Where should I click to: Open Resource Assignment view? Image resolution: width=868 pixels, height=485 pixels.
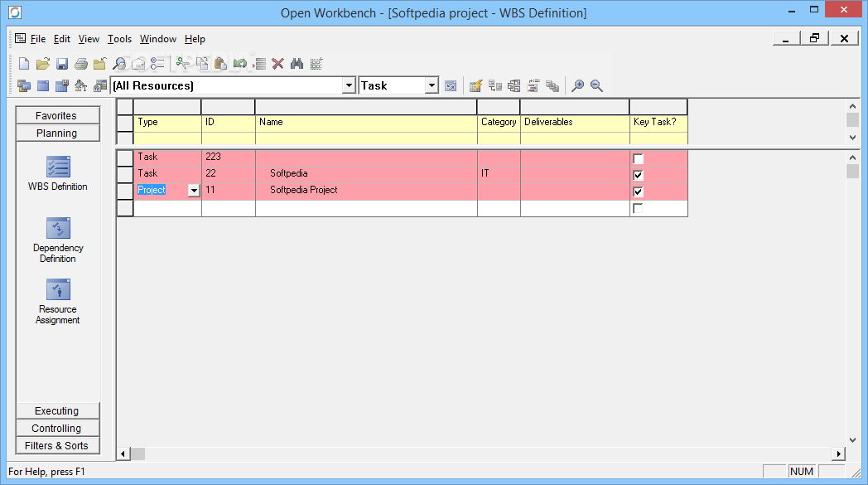pyautogui.click(x=58, y=302)
